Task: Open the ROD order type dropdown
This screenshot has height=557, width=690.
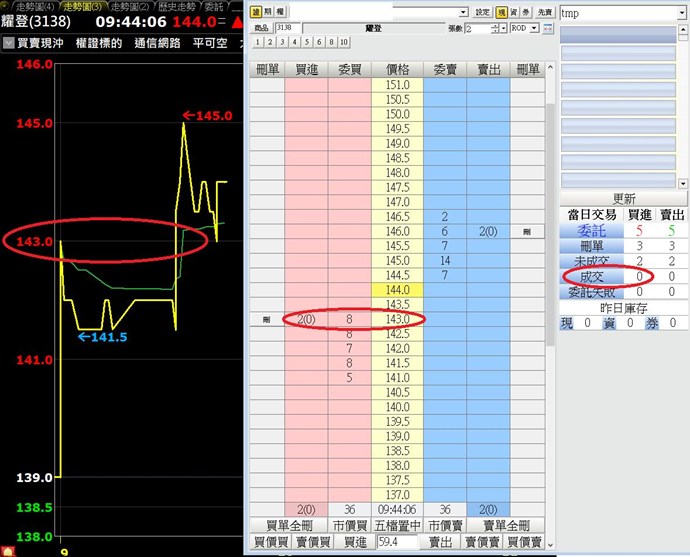Action: [534, 28]
